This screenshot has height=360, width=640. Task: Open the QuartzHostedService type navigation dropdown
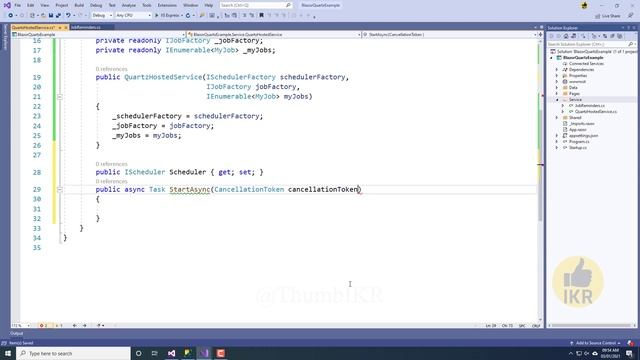273,35
